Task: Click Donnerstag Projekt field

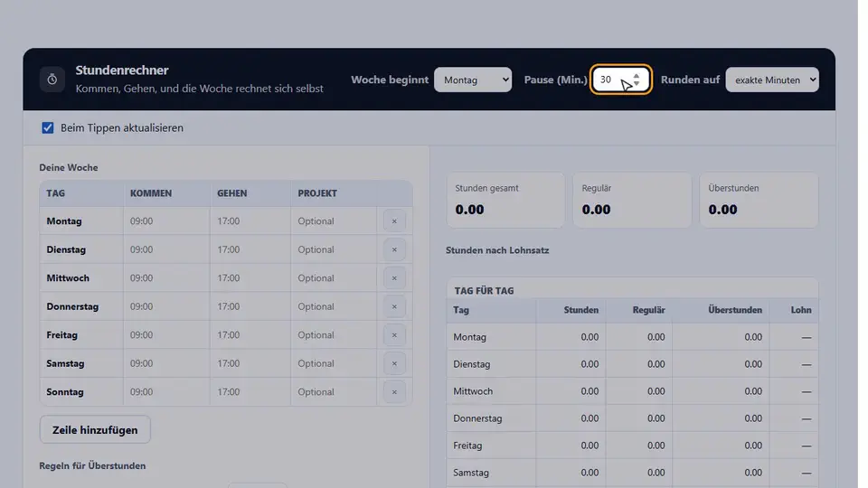Action: point(334,306)
